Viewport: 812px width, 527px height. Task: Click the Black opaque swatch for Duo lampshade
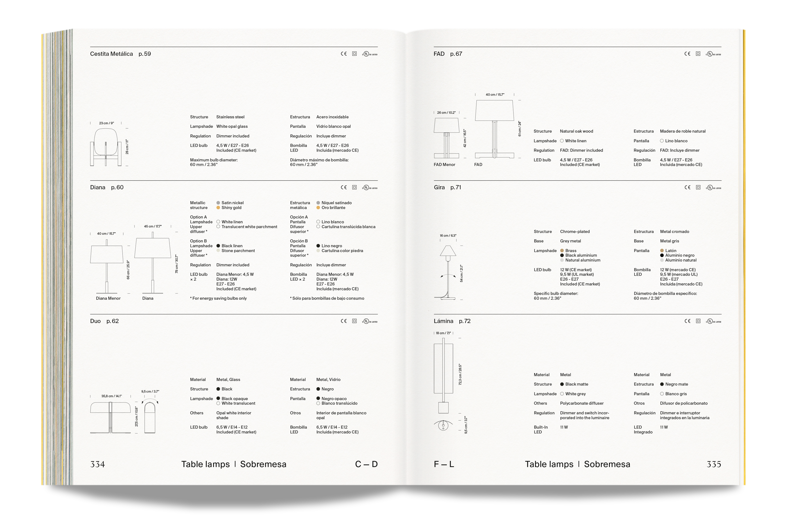(218, 399)
